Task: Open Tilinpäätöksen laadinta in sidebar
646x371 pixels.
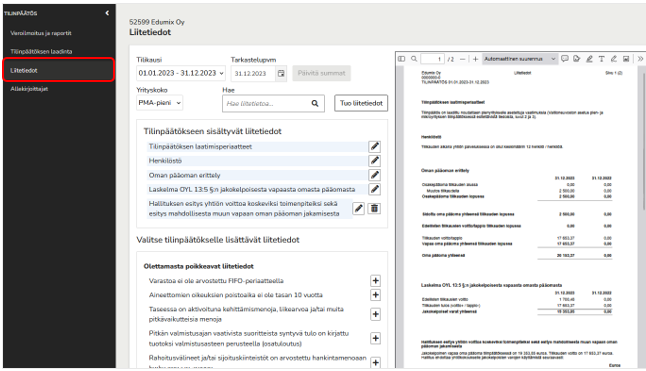Action: tap(41, 51)
